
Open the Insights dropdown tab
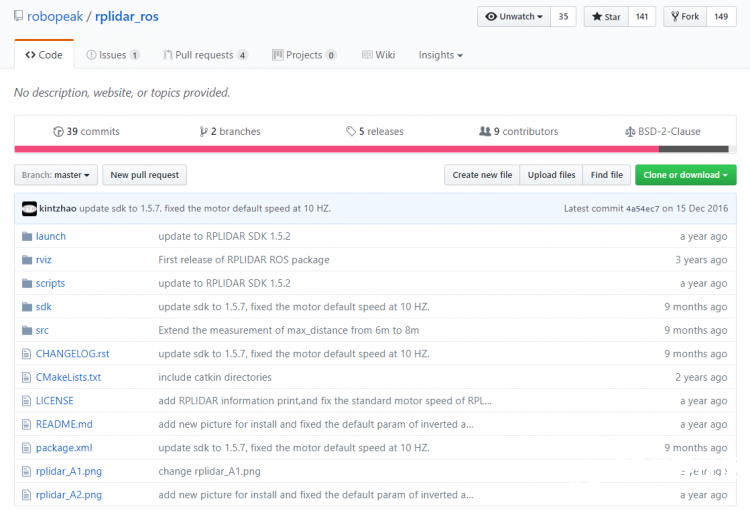[x=441, y=55]
